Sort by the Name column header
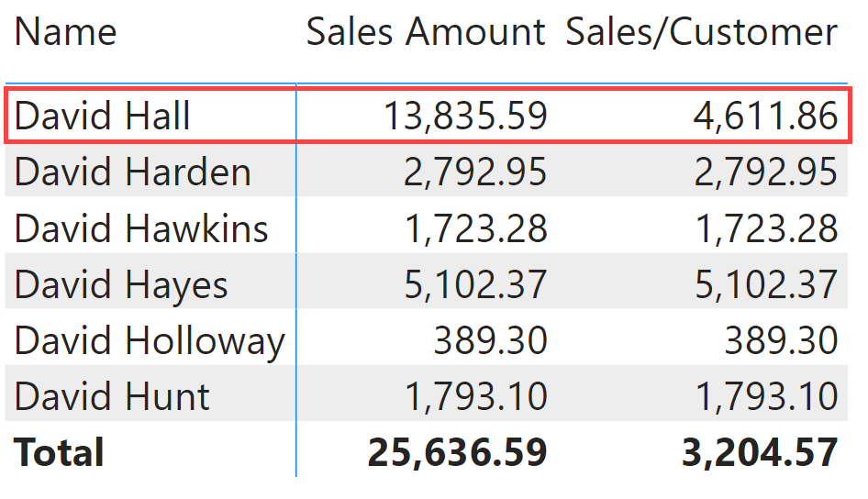The width and height of the screenshot is (868, 499). [65, 32]
